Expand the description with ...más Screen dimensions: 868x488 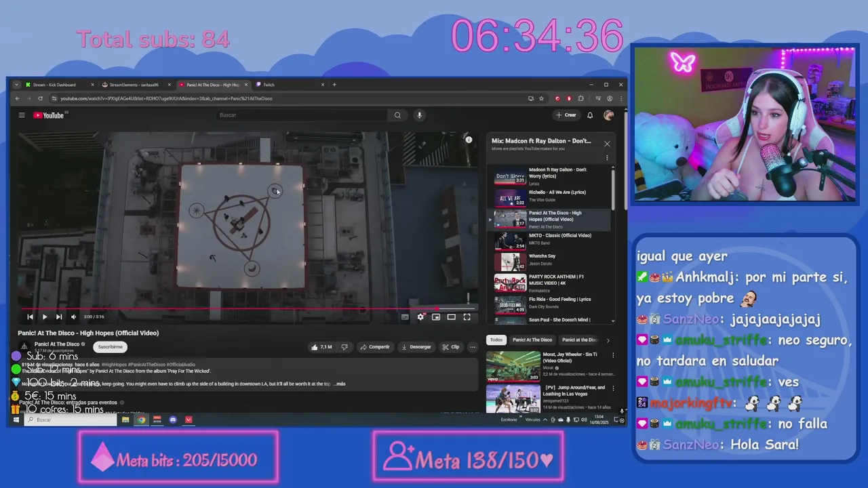tap(339, 384)
